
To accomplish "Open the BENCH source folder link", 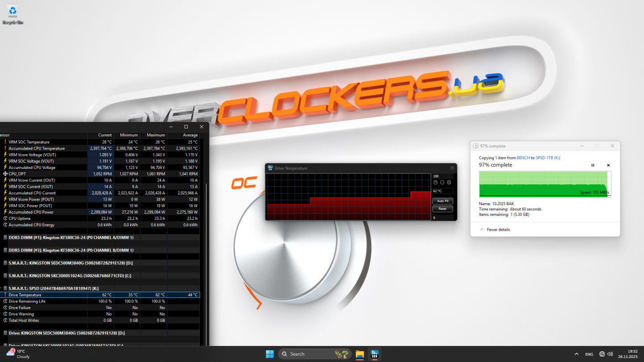I will pos(523,158).
